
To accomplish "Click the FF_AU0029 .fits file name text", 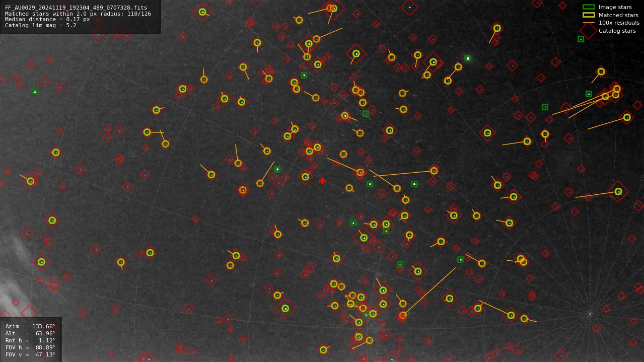I will (x=76, y=8).
